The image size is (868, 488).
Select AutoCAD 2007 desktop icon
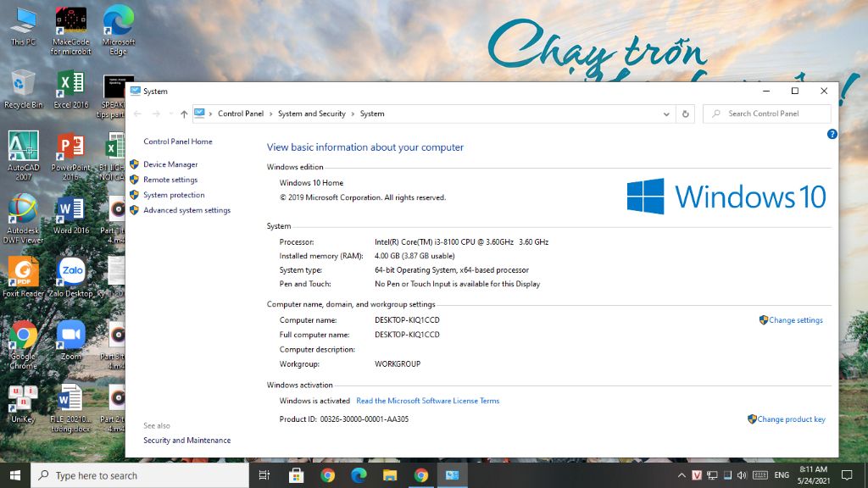click(x=23, y=156)
